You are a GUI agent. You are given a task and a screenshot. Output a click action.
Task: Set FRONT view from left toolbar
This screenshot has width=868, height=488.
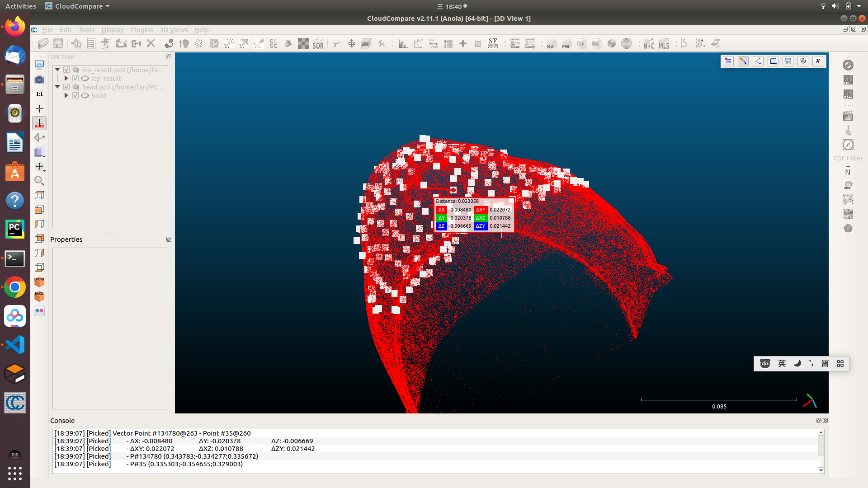[39, 282]
